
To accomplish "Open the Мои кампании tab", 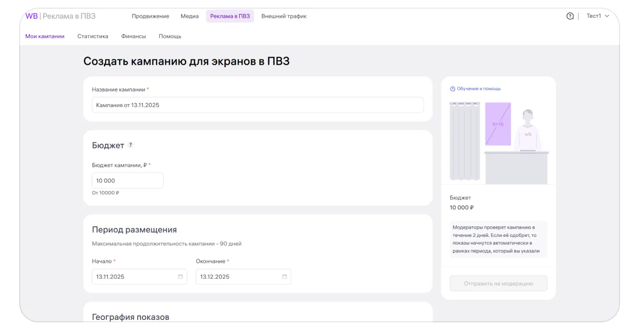I will pos(45,36).
